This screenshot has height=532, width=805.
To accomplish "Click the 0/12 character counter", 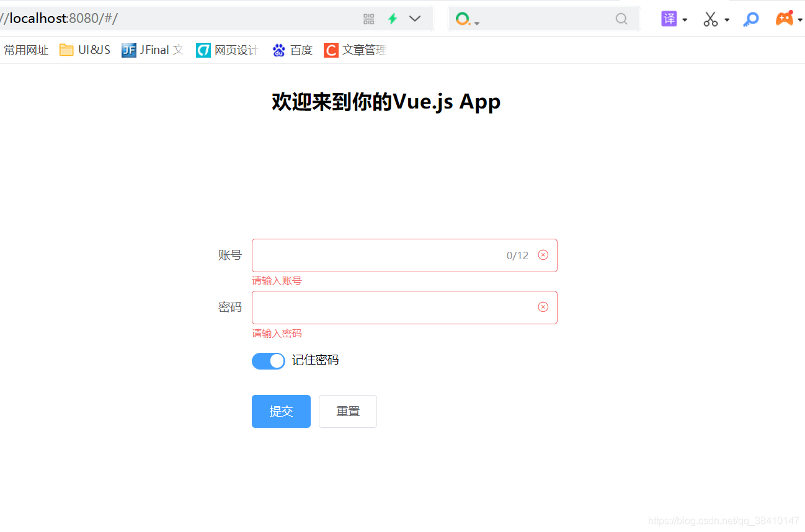I will tap(518, 255).
